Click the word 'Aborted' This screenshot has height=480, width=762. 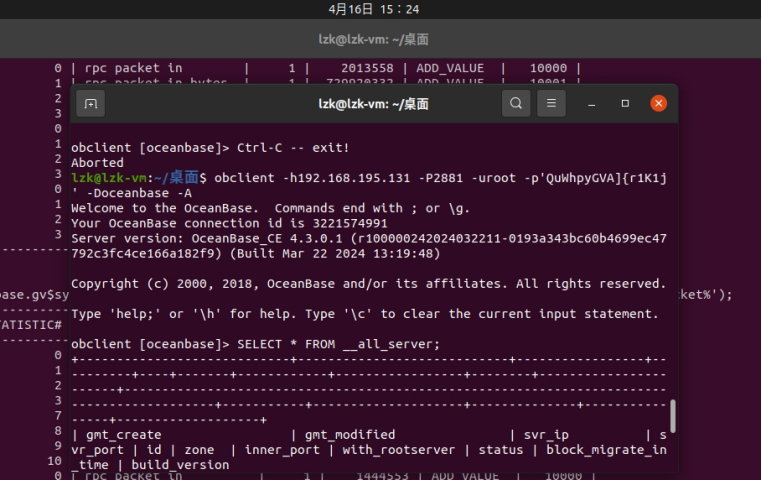[97, 163]
